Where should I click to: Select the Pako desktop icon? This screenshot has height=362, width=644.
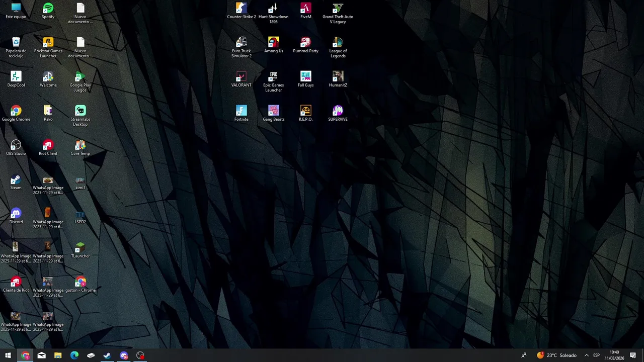coord(48,114)
